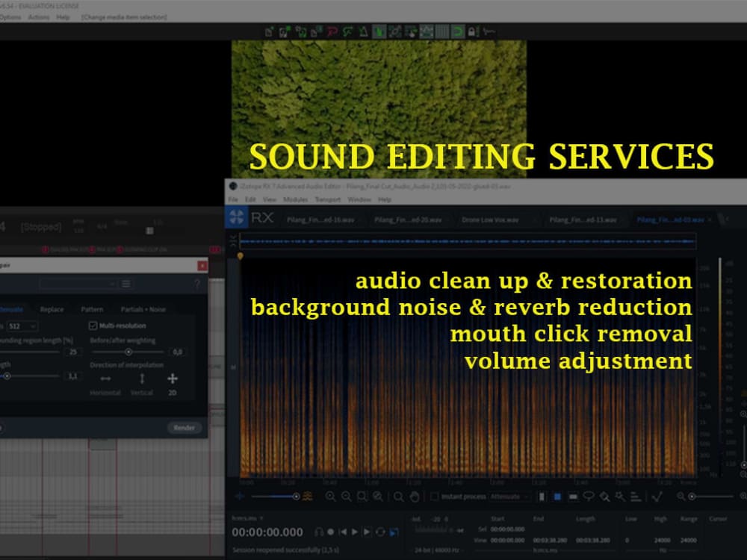Click the Open Project icon in REAPER toolbar
Viewport: 747px width, 560px height.
tap(285, 32)
